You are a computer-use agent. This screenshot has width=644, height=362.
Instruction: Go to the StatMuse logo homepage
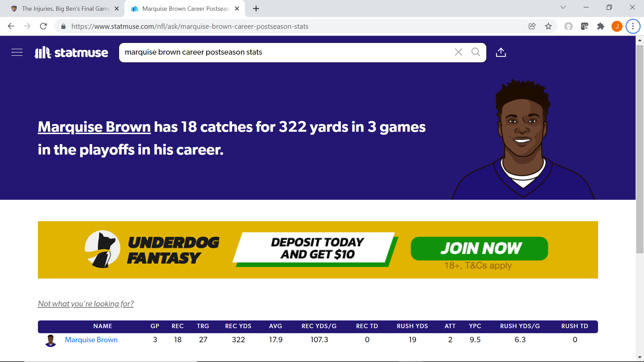point(71,52)
